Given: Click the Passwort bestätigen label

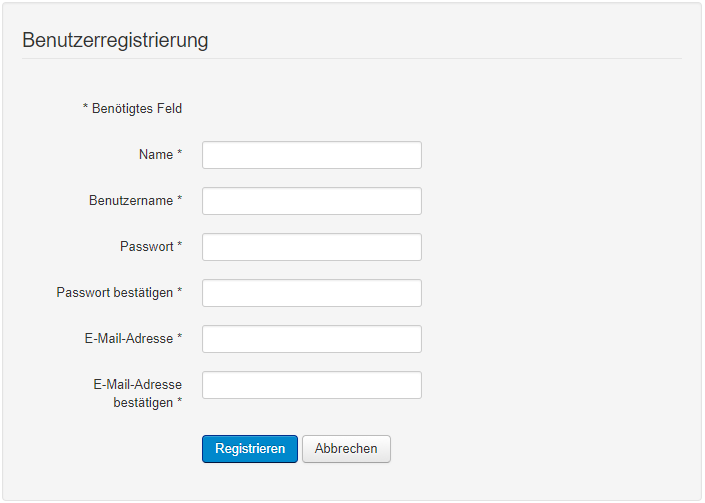Looking at the screenshot, I should pos(115,292).
